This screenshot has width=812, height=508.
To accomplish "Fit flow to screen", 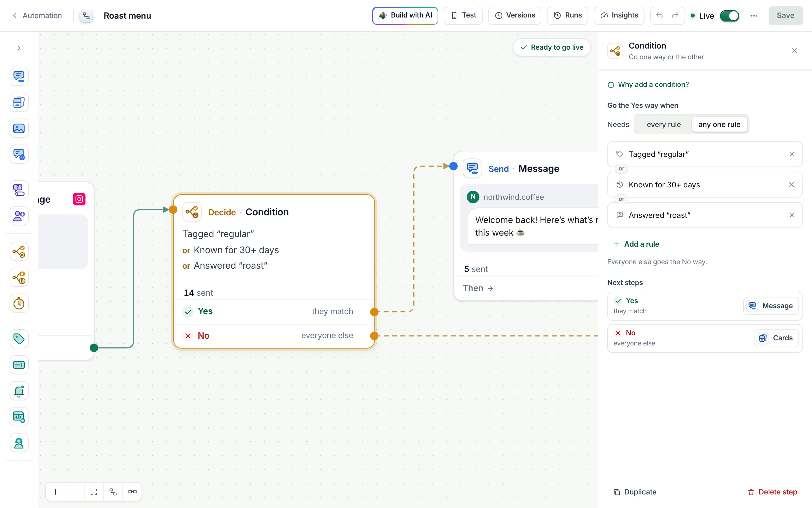I will pyautogui.click(x=94, y=492).
